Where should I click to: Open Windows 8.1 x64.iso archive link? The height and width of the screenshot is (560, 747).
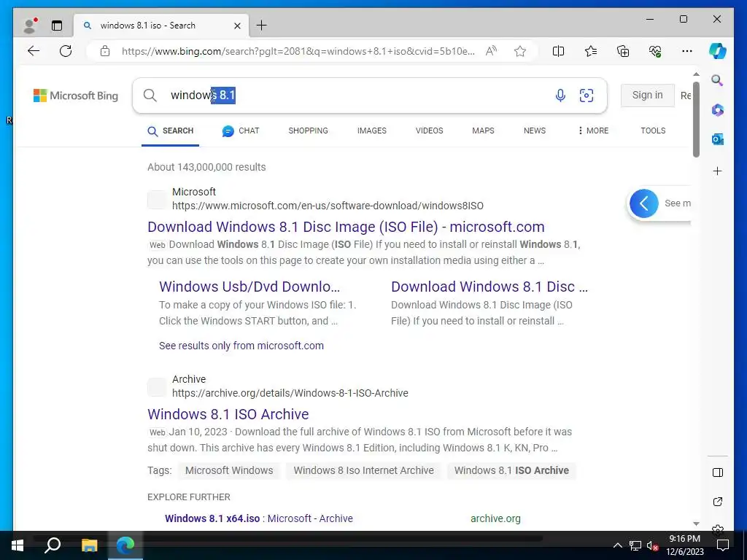tap(259, 518)
